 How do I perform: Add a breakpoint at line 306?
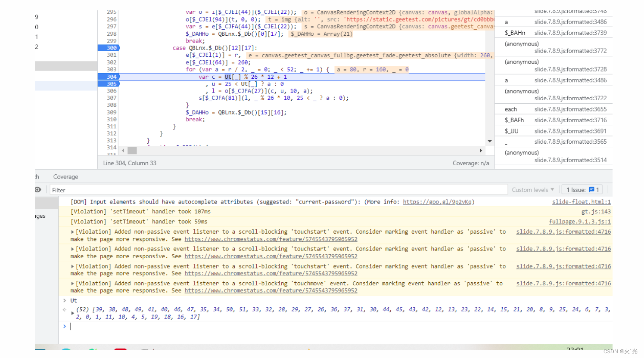tap(112, 91)
